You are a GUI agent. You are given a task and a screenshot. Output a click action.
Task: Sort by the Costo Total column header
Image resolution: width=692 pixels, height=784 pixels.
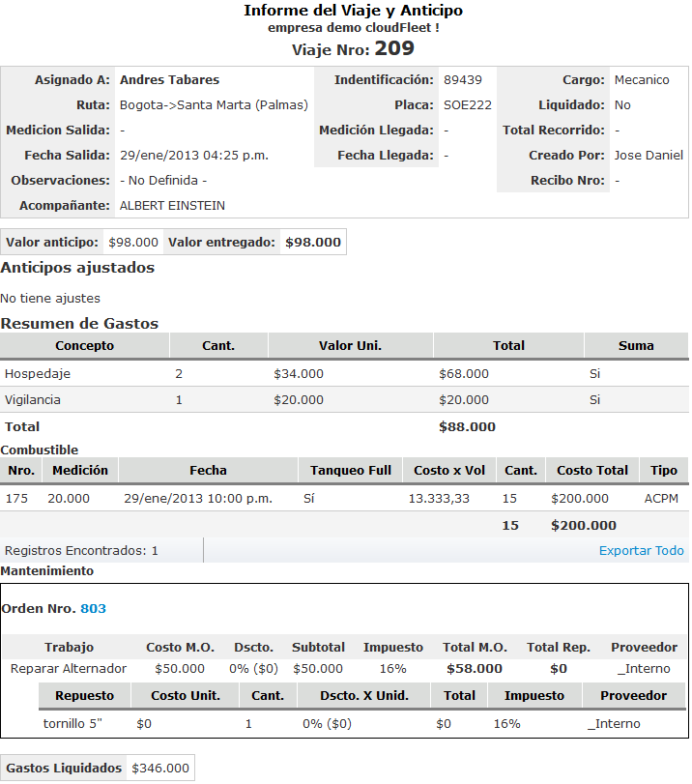click(591, 471)
